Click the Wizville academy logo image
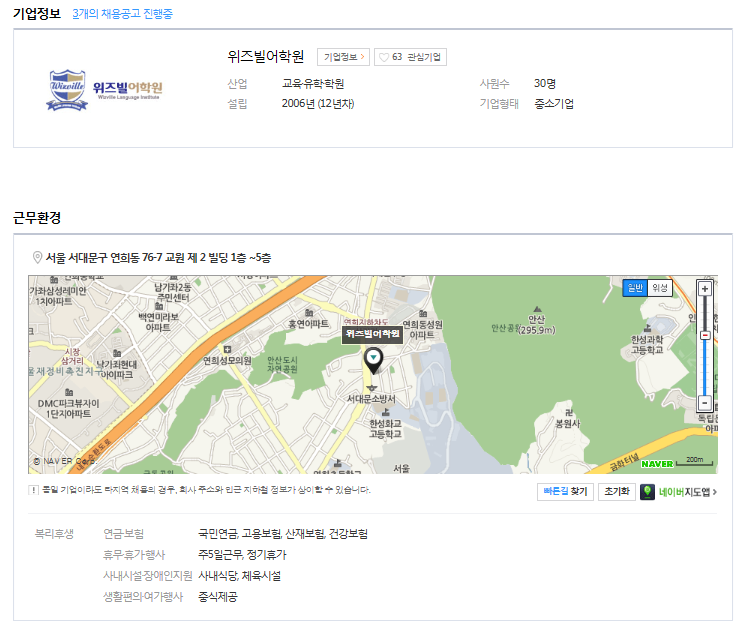Viewport: 736px width, 631px height. [x=104, y=90]
